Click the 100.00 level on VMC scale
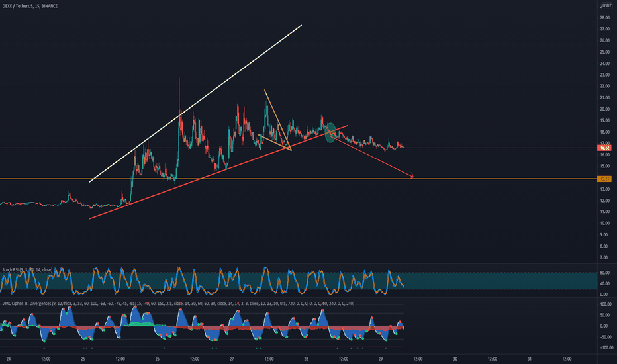Image resolution: width=617 pixels, height=364 pixels. (606, 304)
